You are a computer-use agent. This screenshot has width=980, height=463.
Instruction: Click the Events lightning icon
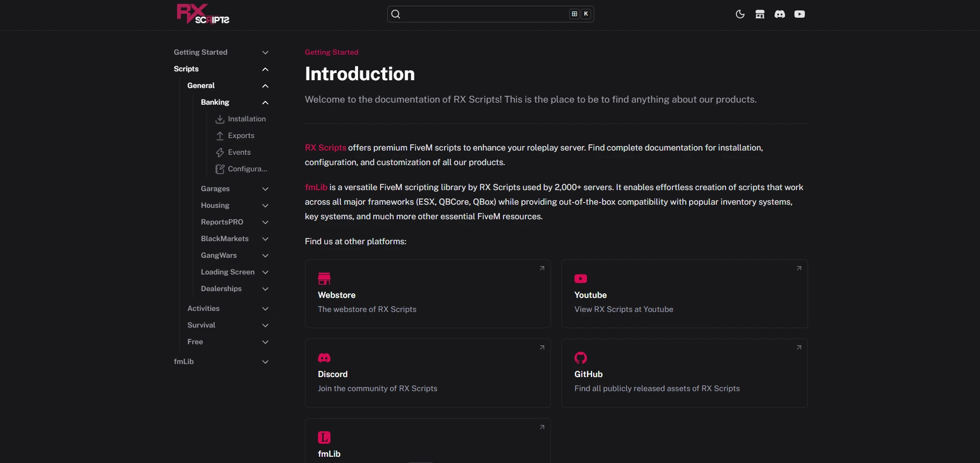pyautogui.click(x=220, y=153)
